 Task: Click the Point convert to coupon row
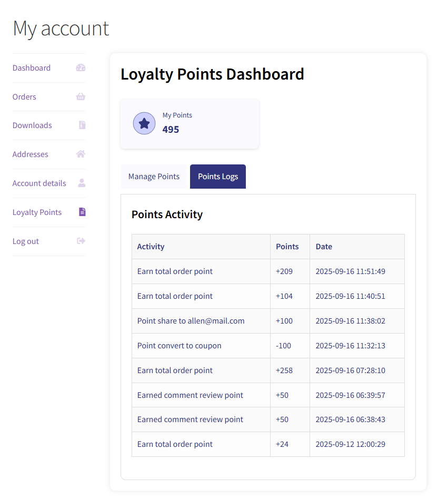(x=179, y=346)
